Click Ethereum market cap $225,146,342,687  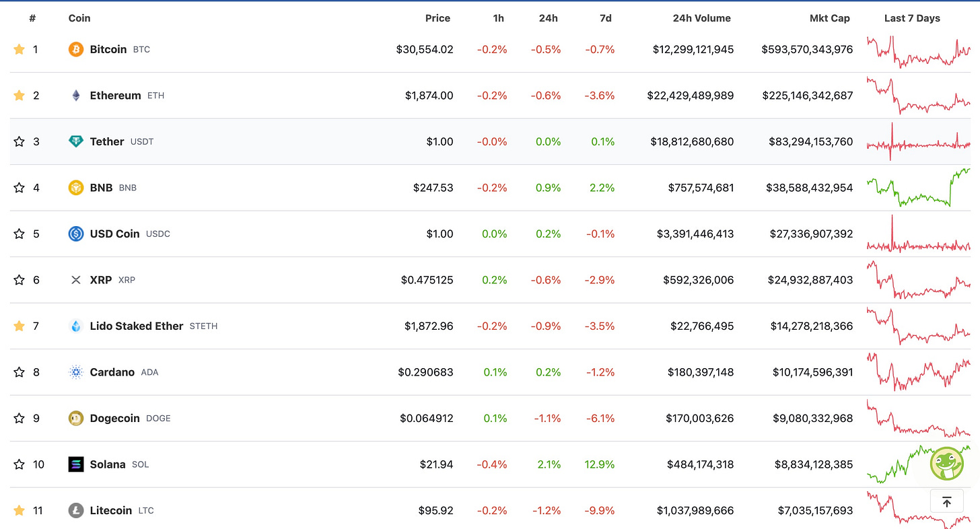click(808, 96)
